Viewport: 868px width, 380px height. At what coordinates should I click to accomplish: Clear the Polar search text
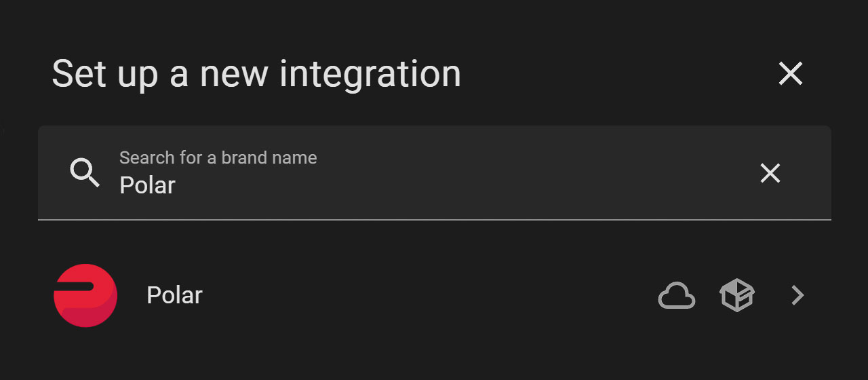click(x=770, y=174)
